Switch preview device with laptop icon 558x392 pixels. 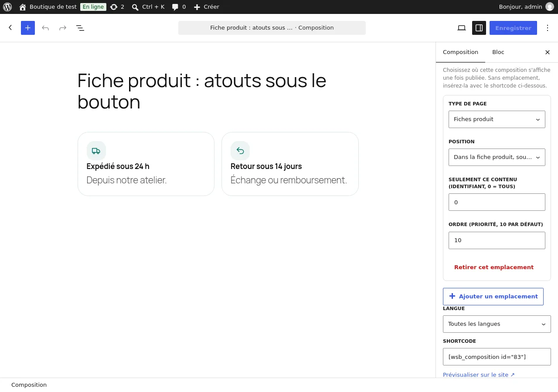(x=462, y=28)
